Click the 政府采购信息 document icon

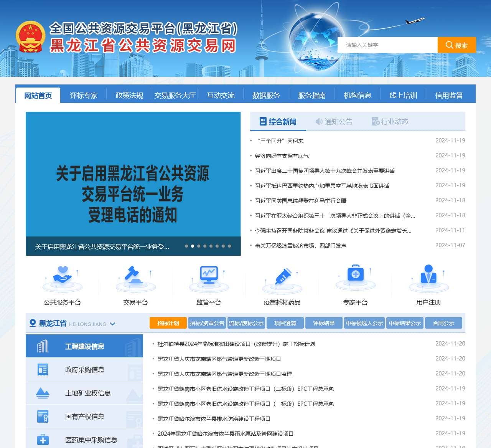coord(43,369)
